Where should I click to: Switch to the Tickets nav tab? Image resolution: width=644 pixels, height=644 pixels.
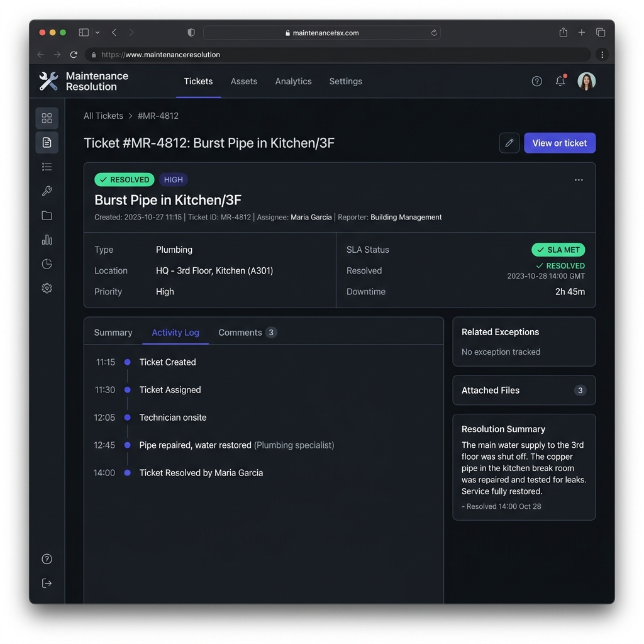tap(198, 81)
